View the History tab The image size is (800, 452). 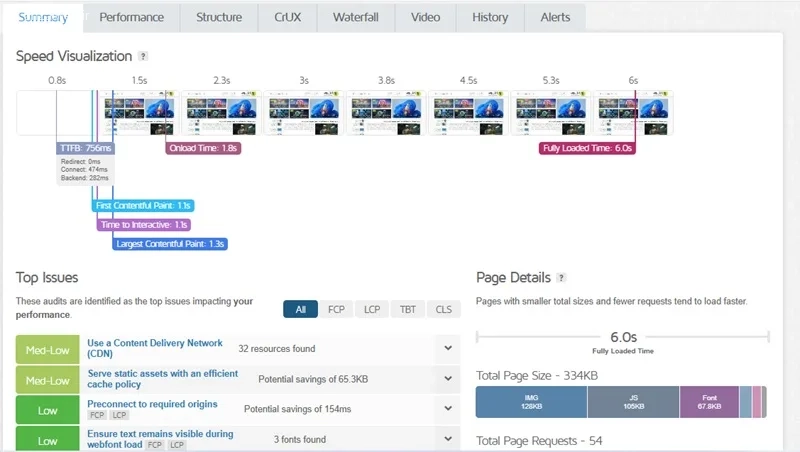click(x=490, y=17)
